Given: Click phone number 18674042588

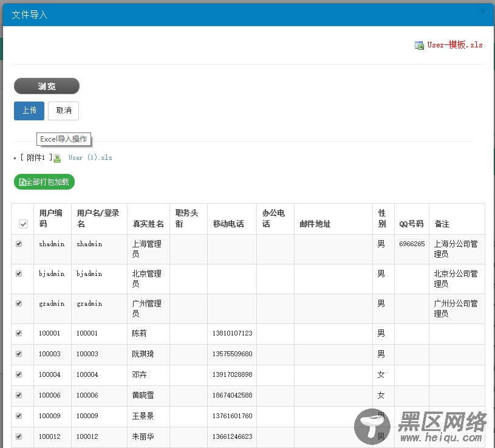Looking at the screenshot, I should pyautogui.click(x=233, y=395).
